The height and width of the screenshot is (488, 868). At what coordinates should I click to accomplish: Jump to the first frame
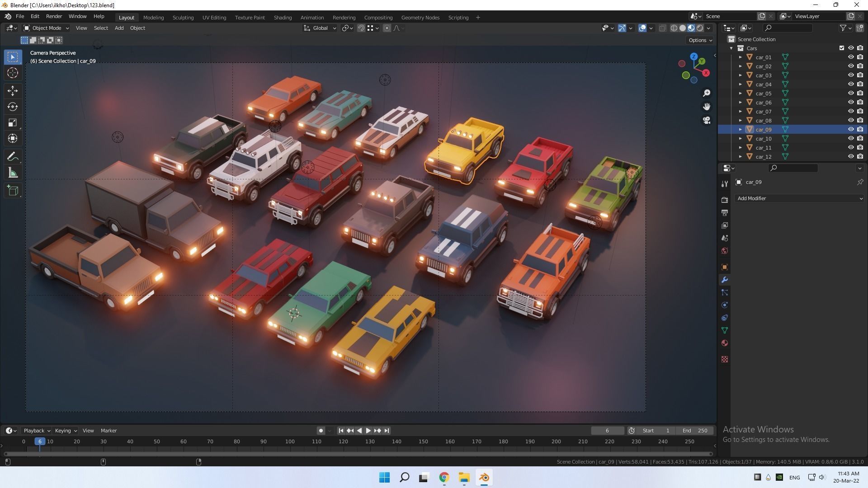pos(341,431)
